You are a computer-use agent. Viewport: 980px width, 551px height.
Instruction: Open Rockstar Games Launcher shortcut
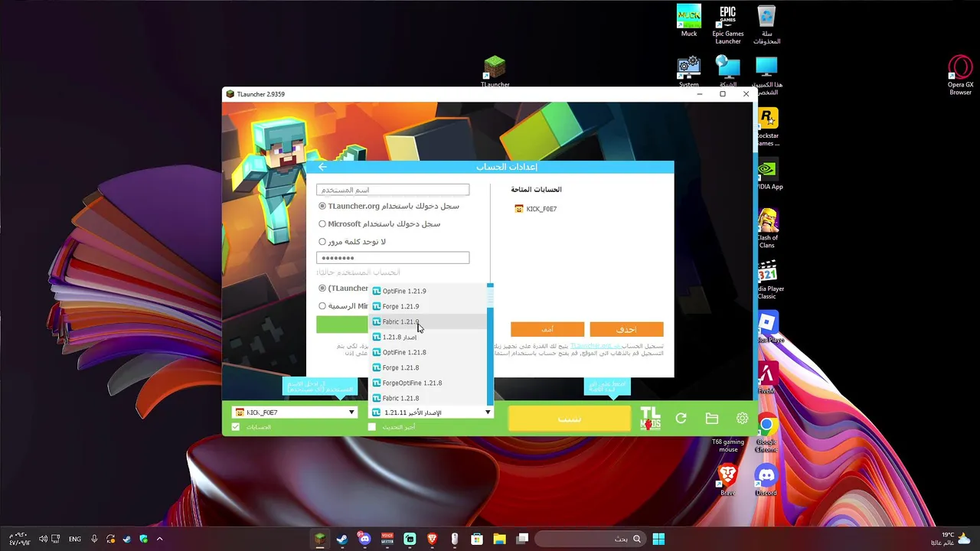(x=767, y=127)
